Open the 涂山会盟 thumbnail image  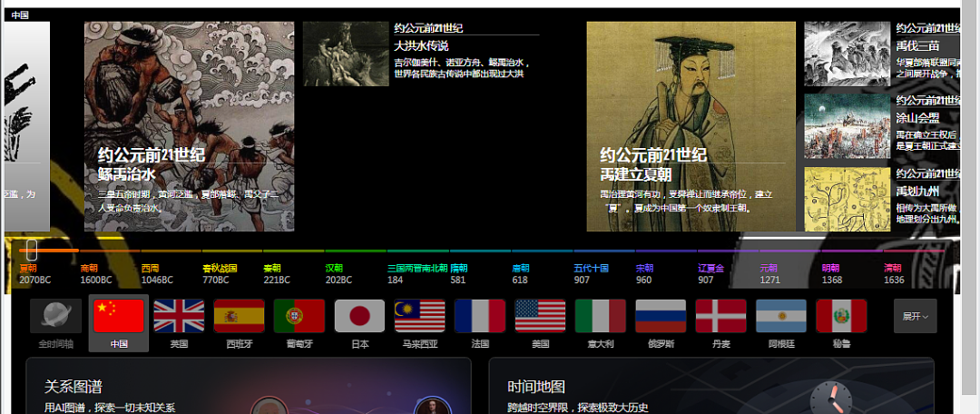847,126
